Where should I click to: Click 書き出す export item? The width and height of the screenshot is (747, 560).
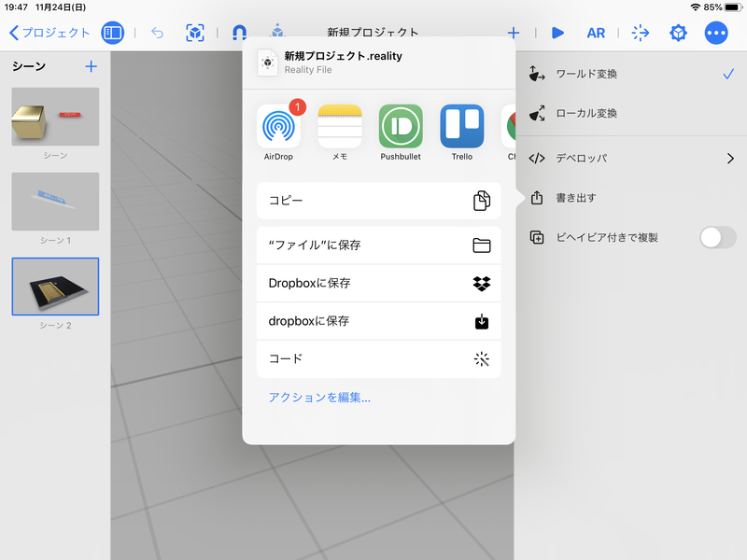coord(631,198)
